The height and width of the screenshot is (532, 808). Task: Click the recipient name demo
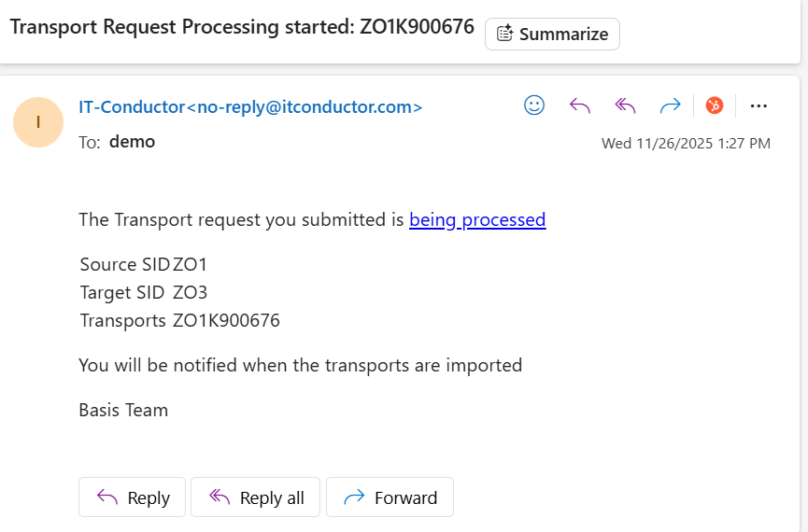pyautogui.click(x=132, y=142)
